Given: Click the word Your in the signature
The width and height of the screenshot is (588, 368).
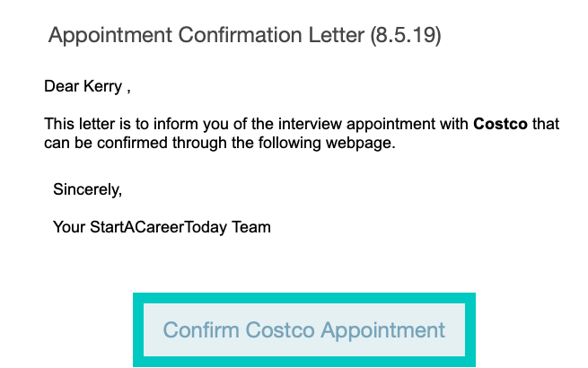Looking at the screenshot, I should (69, 227).
